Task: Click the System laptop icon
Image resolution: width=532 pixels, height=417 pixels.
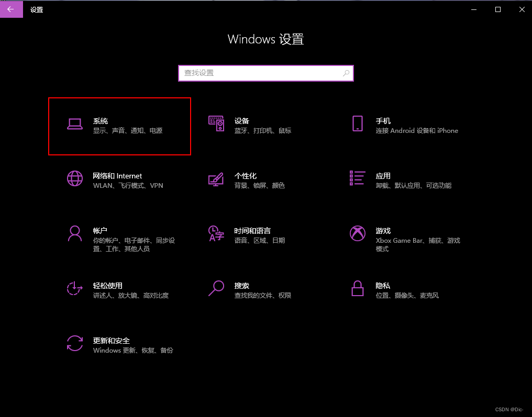Action: tap(75, 124)
